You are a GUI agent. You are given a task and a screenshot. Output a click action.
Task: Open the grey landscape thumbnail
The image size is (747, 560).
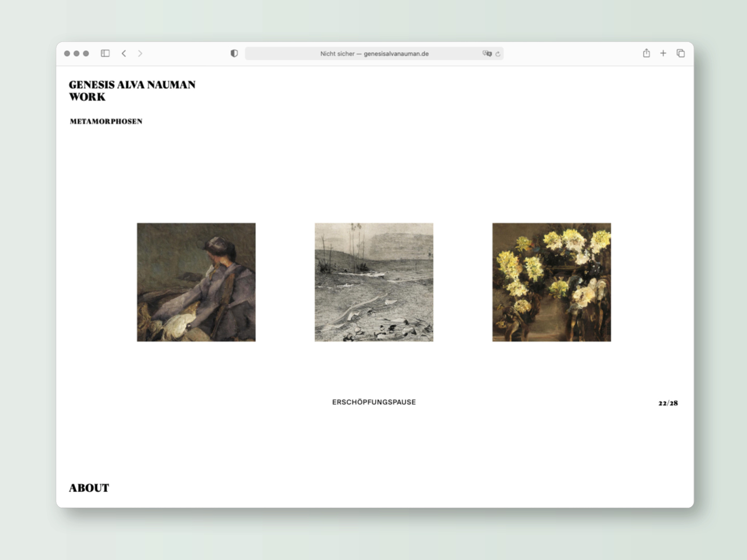click(374, 282)
